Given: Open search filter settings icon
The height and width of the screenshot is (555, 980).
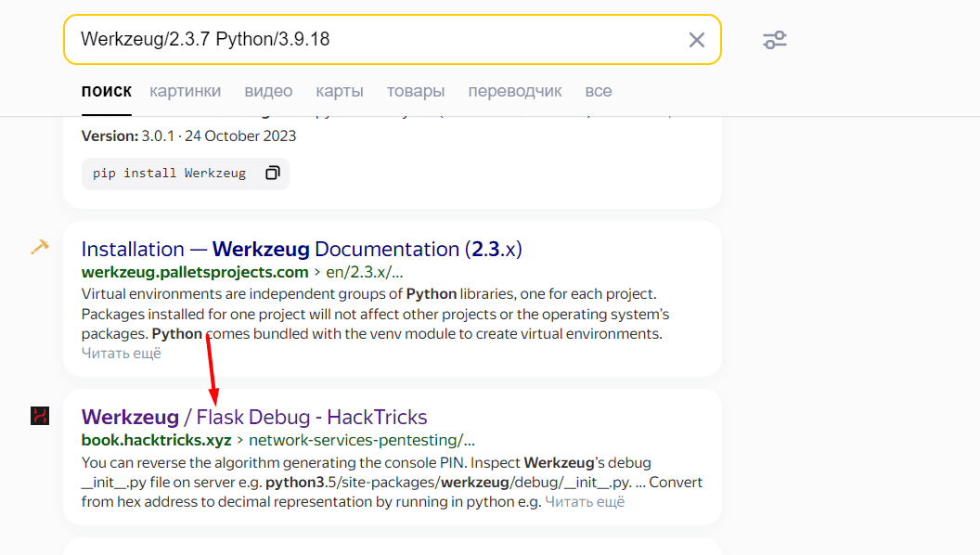Looking at the screenshot, I should click(774, 40).
